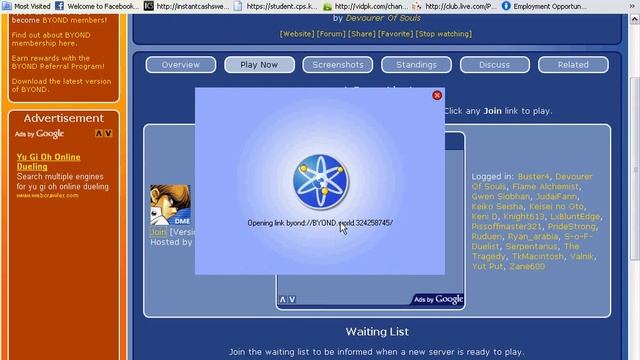This screenshot has width=640, height=360.
Task: Open player PrideStrong profile
Action: point(571,227)
